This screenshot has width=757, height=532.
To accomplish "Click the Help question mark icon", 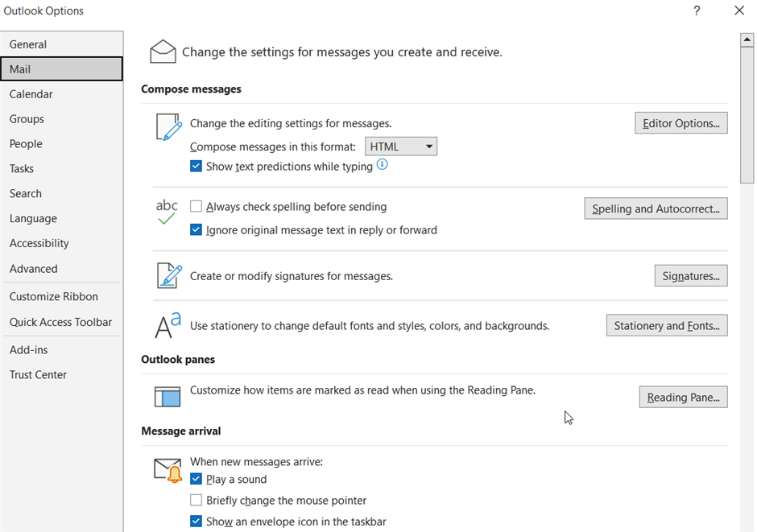I will [697, 11].
